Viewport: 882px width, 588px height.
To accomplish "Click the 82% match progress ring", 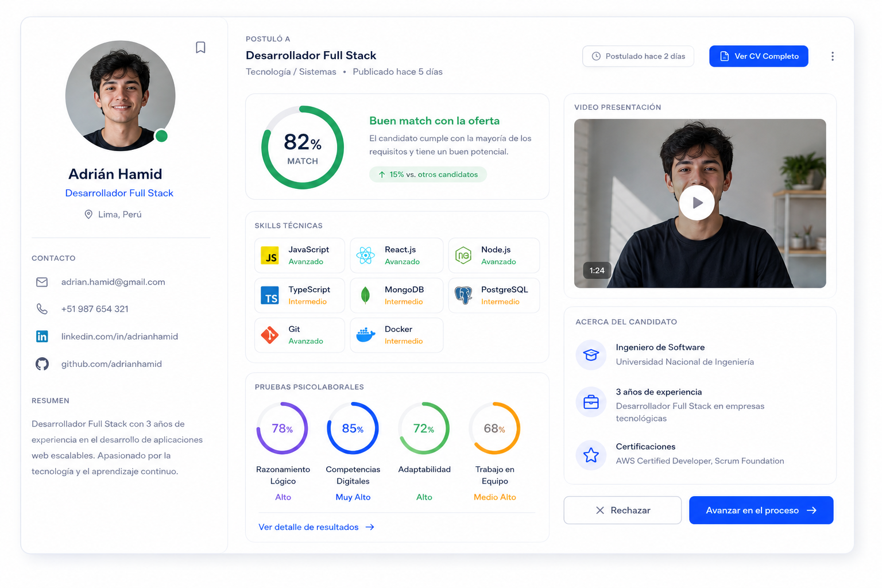I will click(303, 148).
